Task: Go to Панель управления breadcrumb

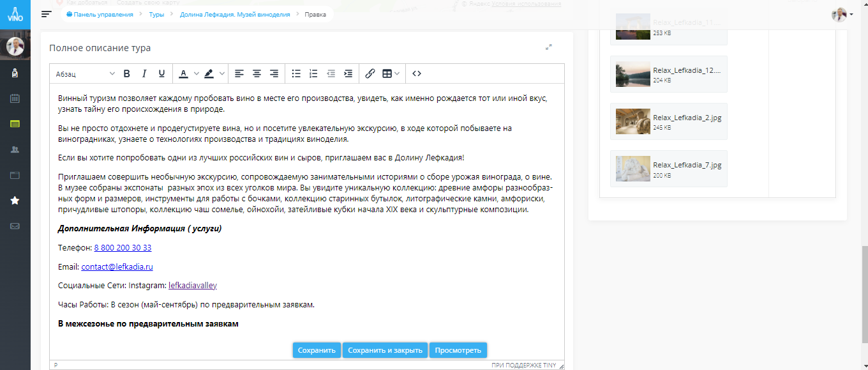Action: 100,14
